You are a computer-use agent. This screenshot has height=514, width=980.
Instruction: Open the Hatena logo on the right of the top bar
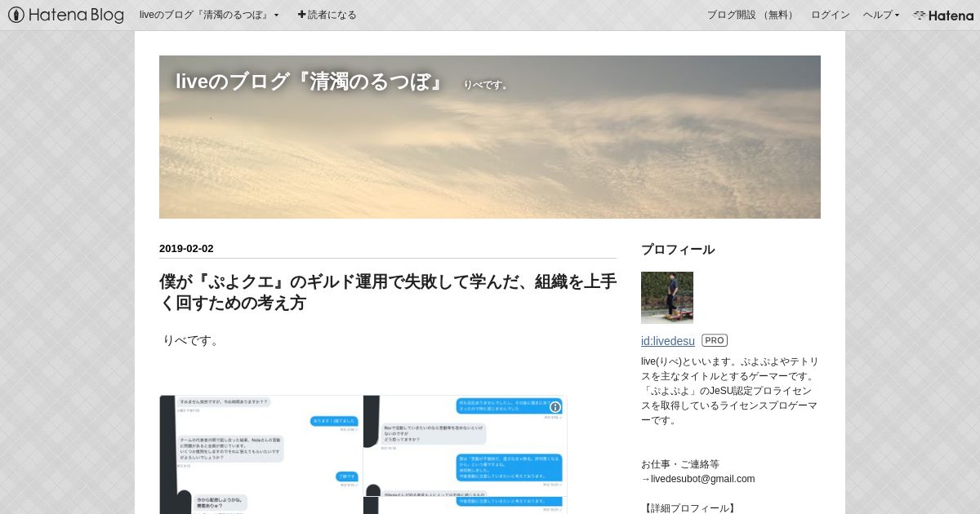tap(943, 15)
